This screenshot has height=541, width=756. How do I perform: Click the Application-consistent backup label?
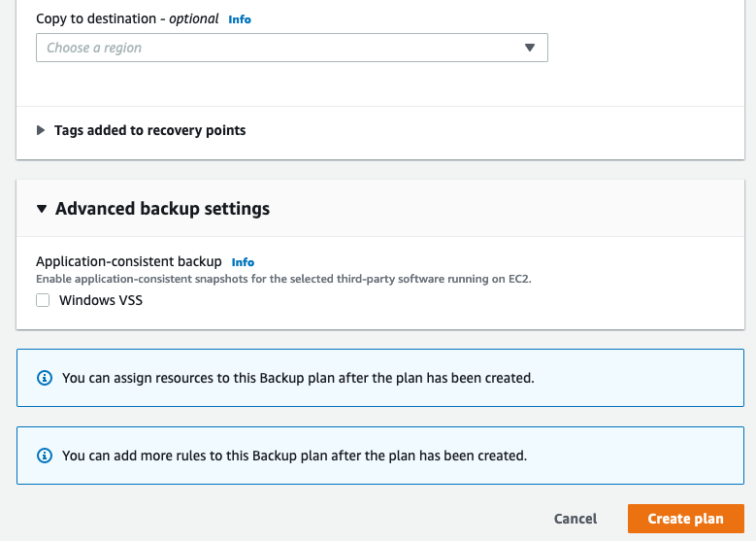(x=128, y=261)
